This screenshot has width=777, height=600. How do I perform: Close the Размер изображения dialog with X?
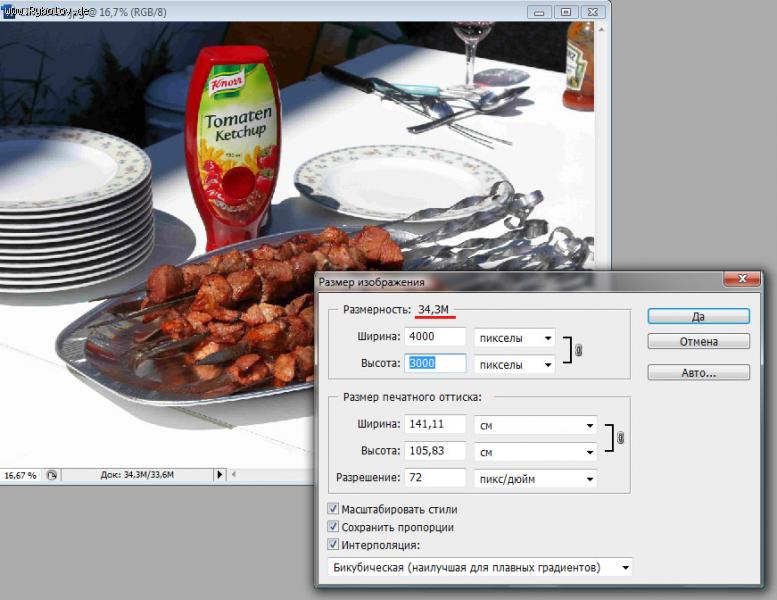tap(740, 281)
